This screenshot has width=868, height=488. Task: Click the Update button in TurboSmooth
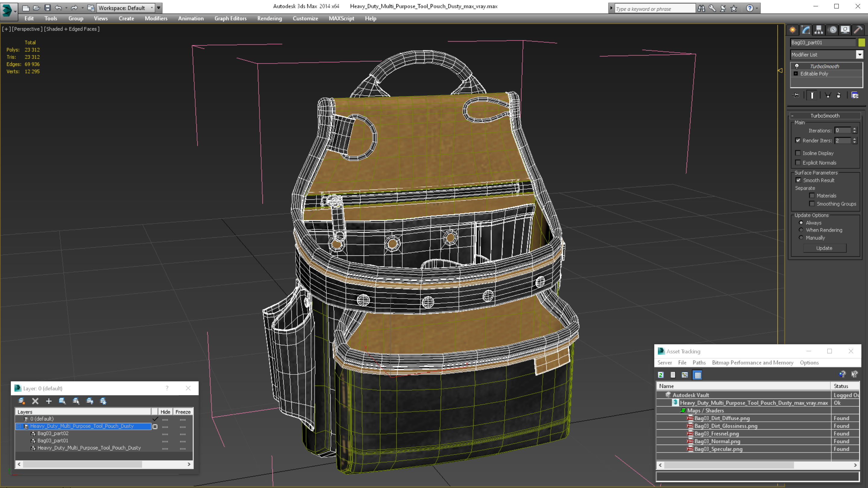[824, 248]
